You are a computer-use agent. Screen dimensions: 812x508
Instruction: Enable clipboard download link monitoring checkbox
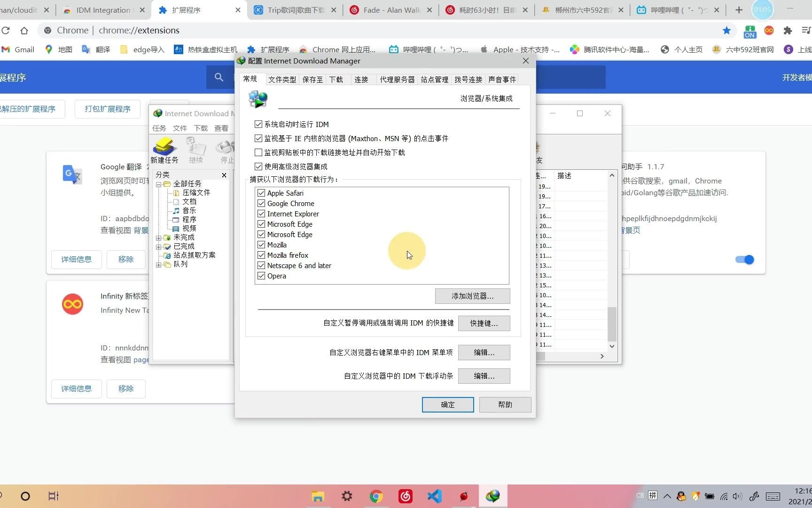[x=258, y=152]
